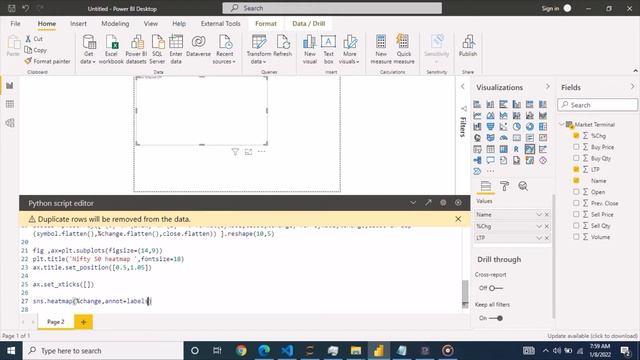
Task: Uncheck the Name field
Action: (576, 180)
